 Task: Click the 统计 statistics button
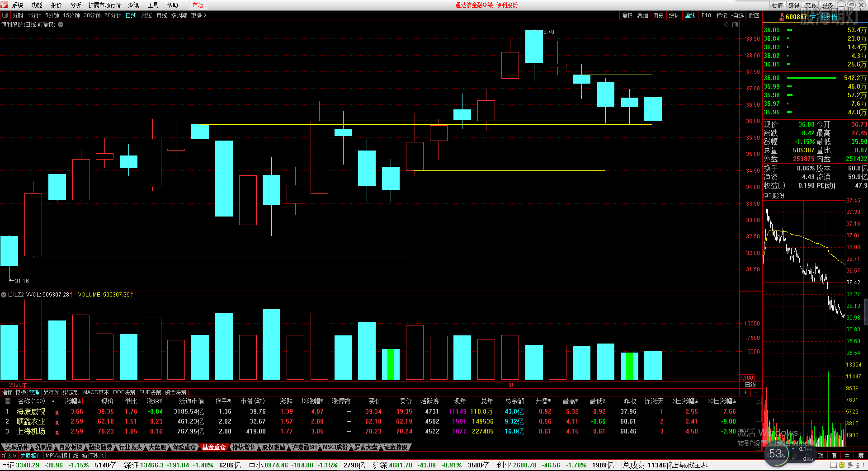click(674, 15)
